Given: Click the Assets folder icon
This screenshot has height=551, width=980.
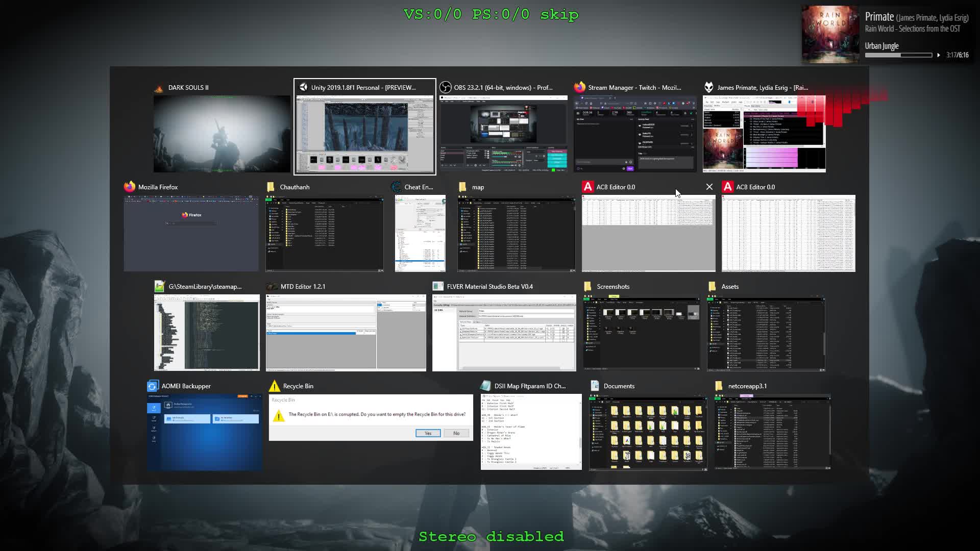Looking at the screenshot, I should coord(712,286).
